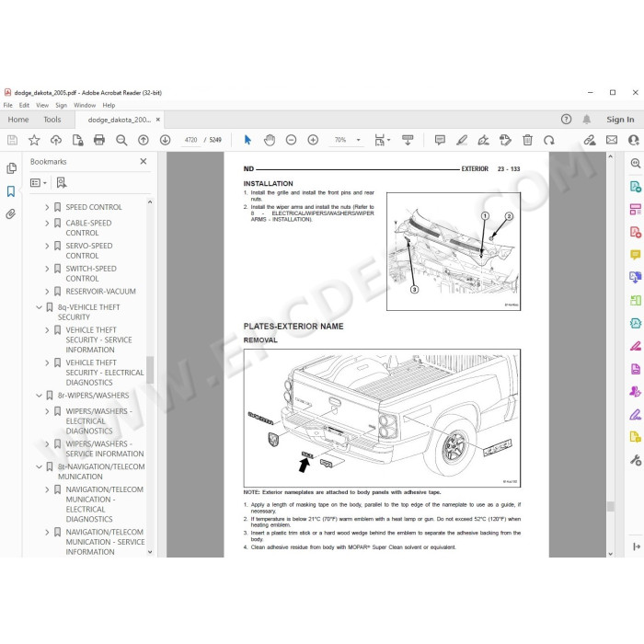This screenshot has height=644, width=644.
Task: Open Attachments paperclip panel
Action: [x=11, y=213]
